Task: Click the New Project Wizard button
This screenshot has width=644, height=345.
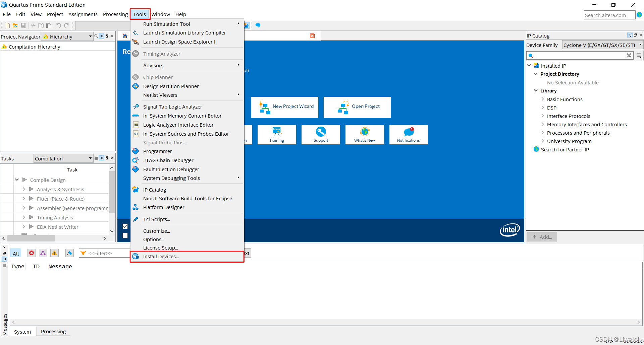Action: click(x=285, y=107)
